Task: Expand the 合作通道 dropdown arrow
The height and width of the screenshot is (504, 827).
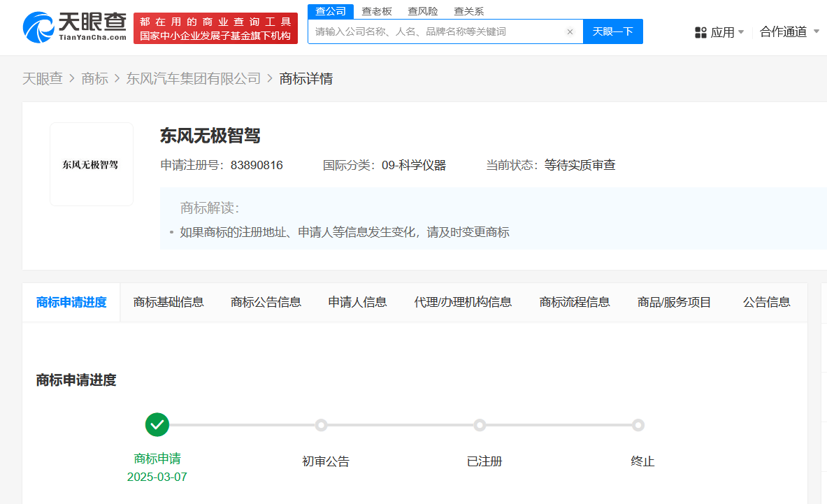Action: pyautogui.click(x=816, y=32)
